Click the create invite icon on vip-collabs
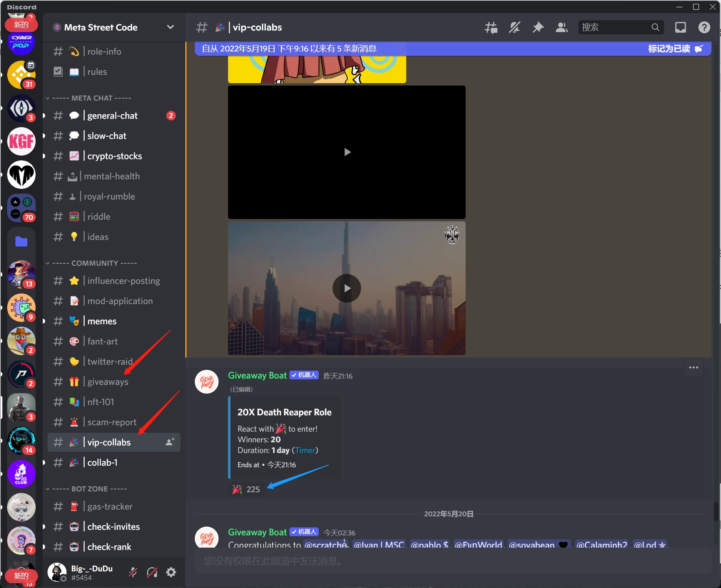 point(170,442)
